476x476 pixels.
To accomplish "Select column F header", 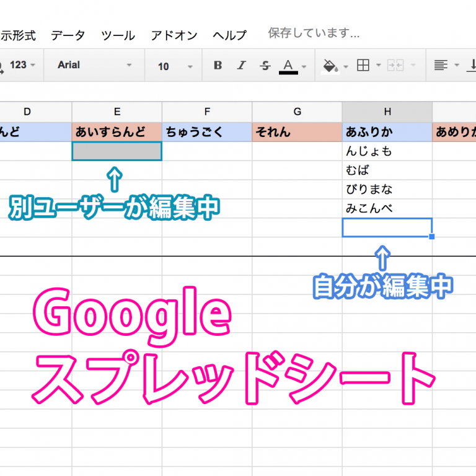I will 207,112.
